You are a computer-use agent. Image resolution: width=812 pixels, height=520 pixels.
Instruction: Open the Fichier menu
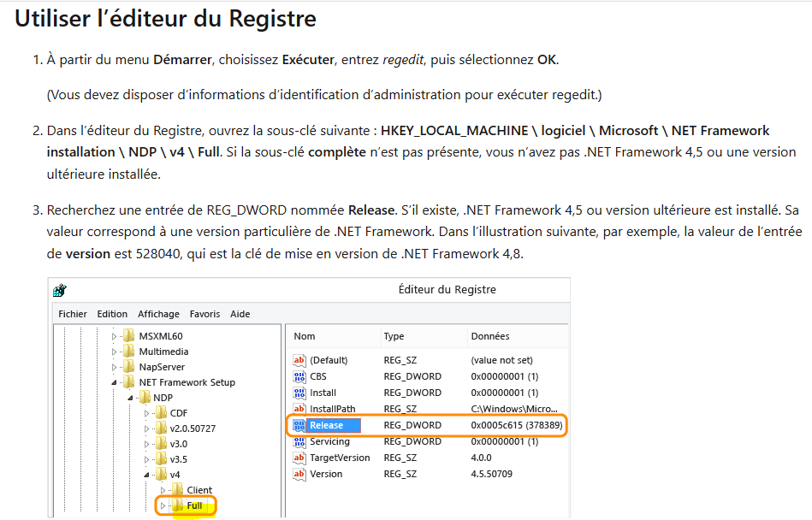pyautogui.click(x=73, y=314)
